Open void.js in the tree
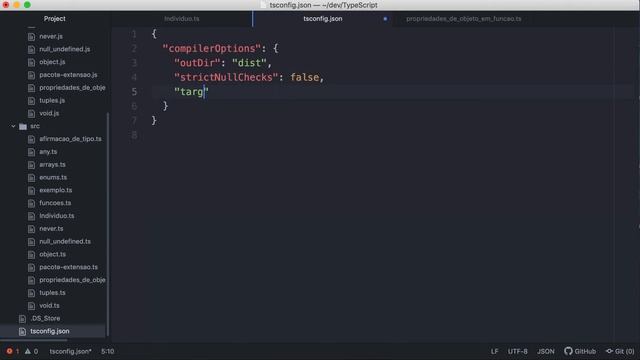 coord(49,113)
